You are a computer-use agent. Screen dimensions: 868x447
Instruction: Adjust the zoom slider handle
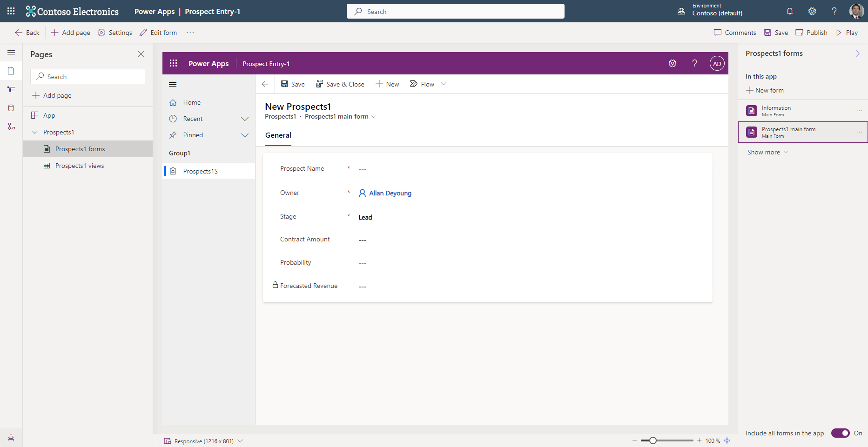point(653,440)
